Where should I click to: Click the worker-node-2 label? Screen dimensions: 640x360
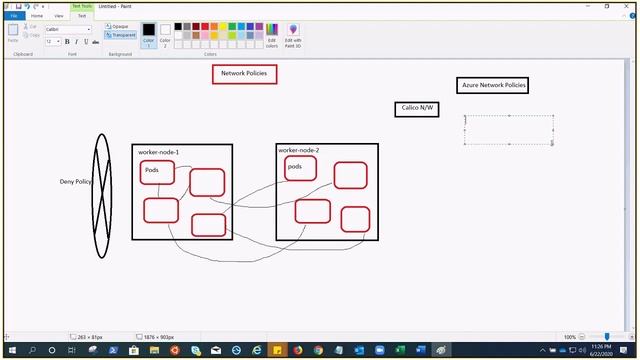click(x=299, y=150)
